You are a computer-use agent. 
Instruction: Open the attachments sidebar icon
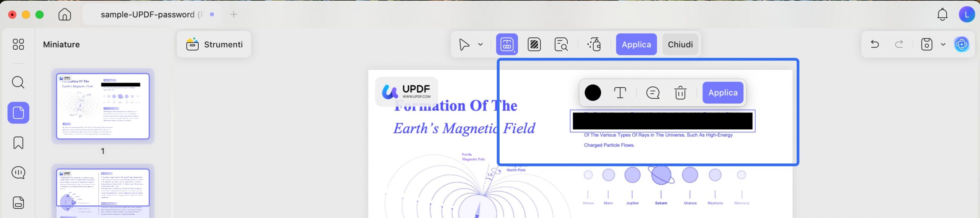18,203
